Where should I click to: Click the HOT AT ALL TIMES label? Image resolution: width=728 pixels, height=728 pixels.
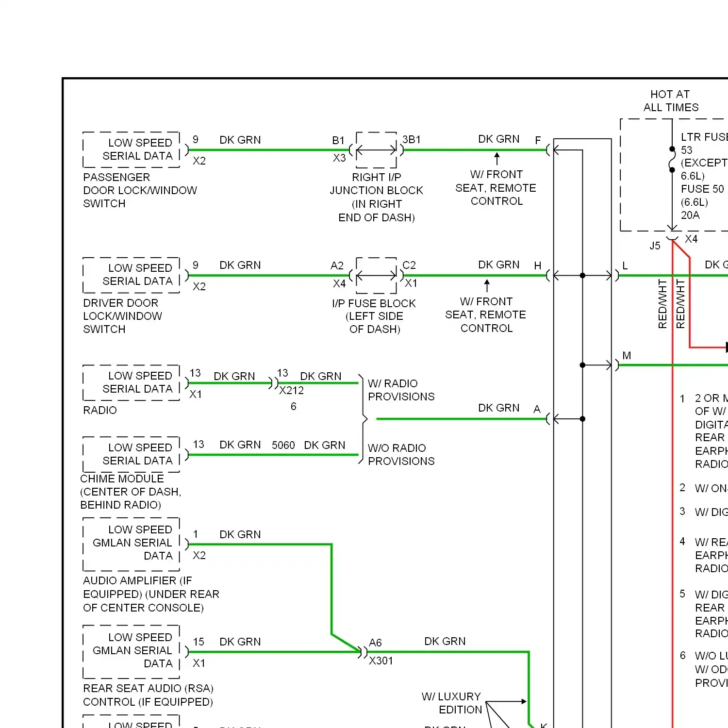[x=671, y=101]
